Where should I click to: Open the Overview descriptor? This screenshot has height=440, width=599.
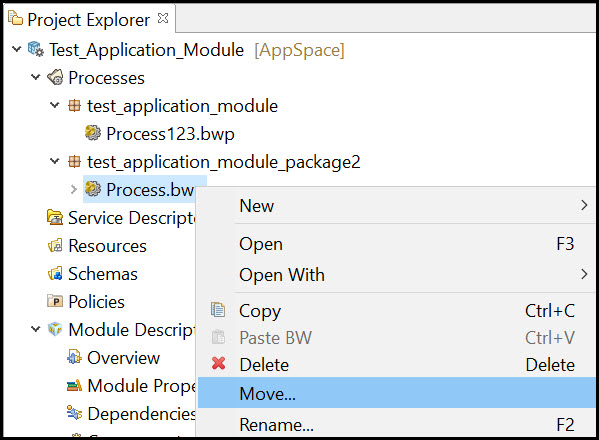123,358
